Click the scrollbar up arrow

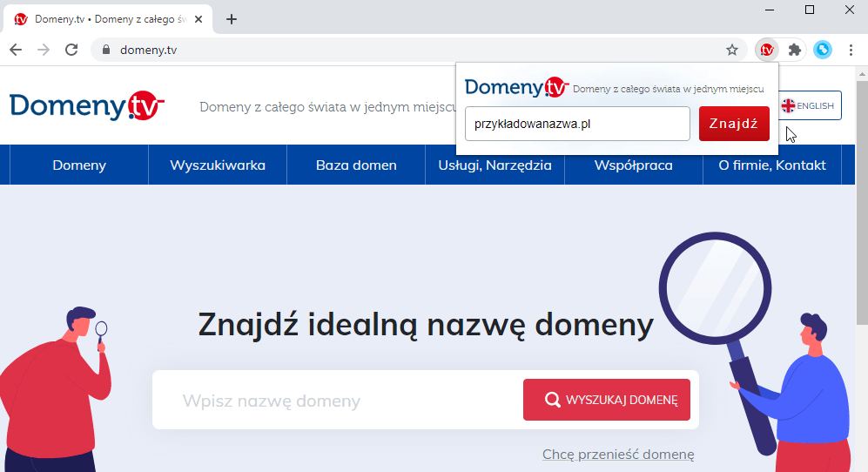tap(862, 74)
